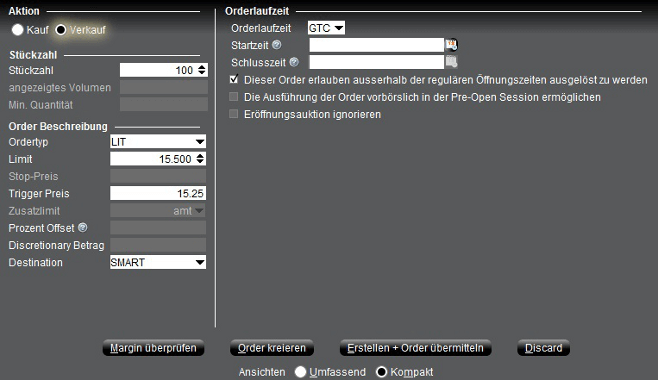Select Kompakt view radio button

(381, 372)
